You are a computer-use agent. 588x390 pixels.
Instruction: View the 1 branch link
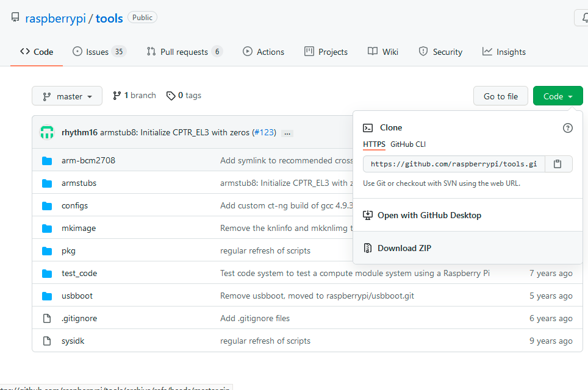[134, 96]
